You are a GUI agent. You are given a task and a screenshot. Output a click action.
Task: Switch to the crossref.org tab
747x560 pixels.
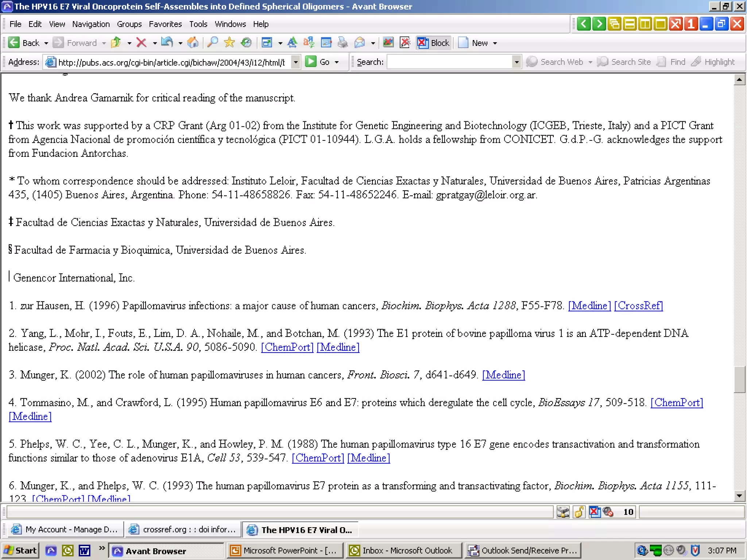click(183, 529)
